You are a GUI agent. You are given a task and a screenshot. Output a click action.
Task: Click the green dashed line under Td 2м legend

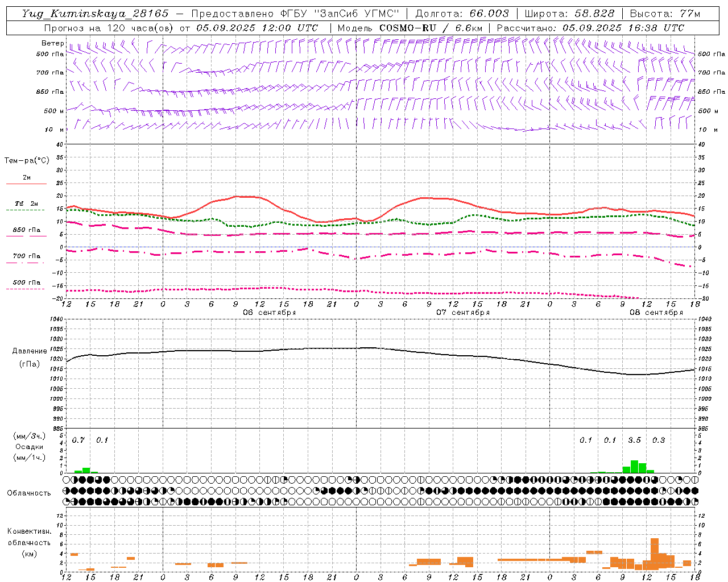point(26,210)
